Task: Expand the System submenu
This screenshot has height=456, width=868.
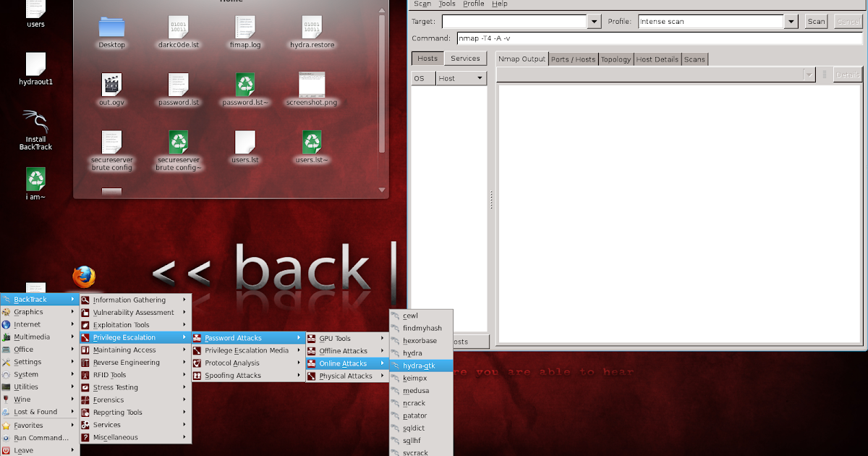Action: (40, 374)
